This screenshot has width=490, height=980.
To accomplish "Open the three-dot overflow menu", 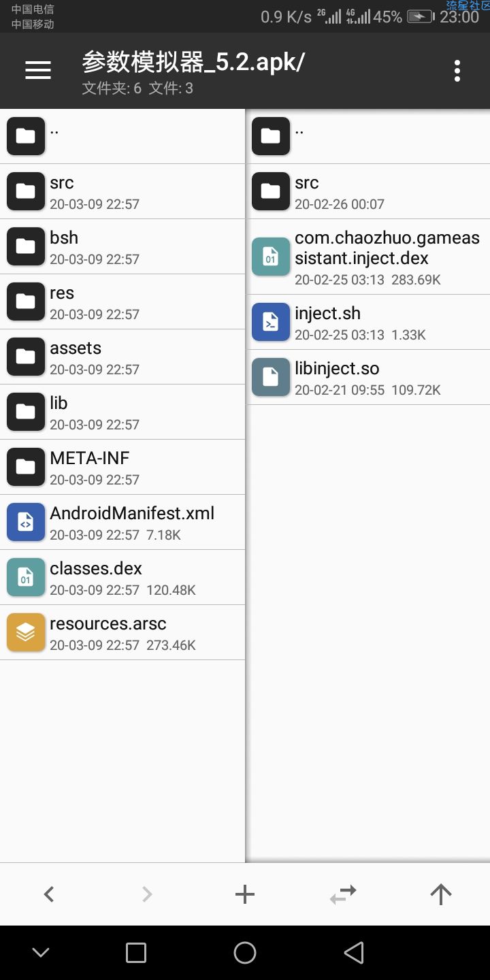I will (457, 70).
